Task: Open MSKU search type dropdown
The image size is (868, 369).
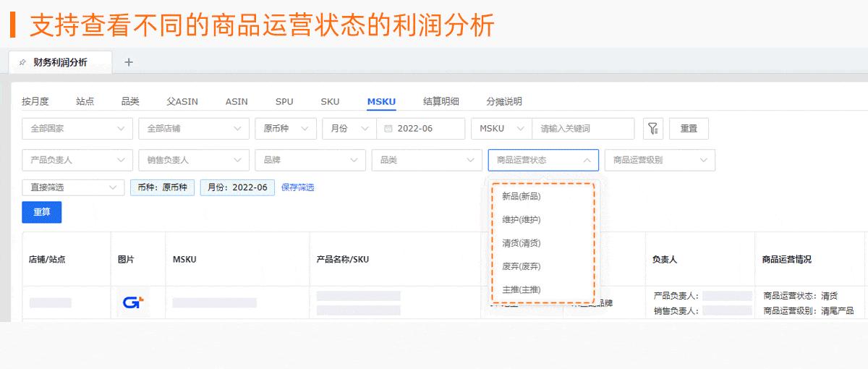Action: [x=501, y=129]
